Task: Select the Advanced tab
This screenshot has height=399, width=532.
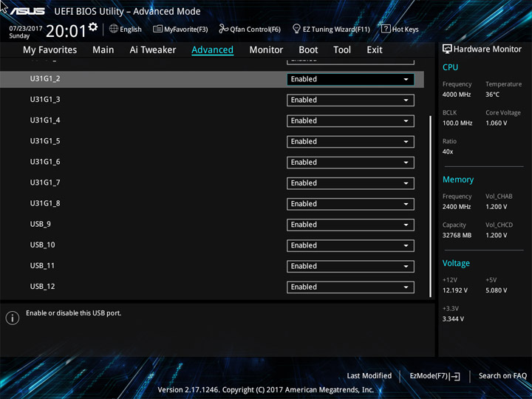Action: (x=212, y=50)
